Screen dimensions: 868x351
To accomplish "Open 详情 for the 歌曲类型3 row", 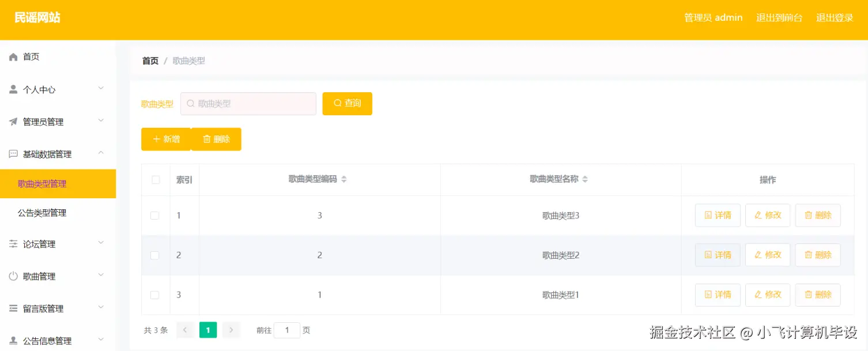I will pos(718,216).
